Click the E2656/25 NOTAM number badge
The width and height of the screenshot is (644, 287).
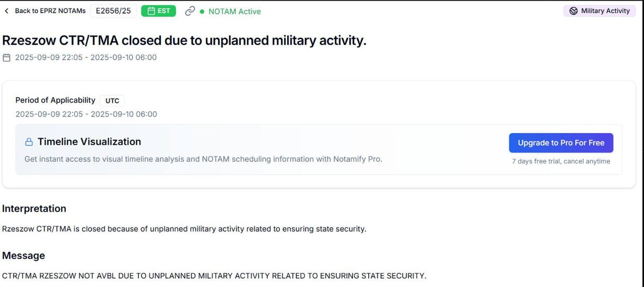click(113, 11)
